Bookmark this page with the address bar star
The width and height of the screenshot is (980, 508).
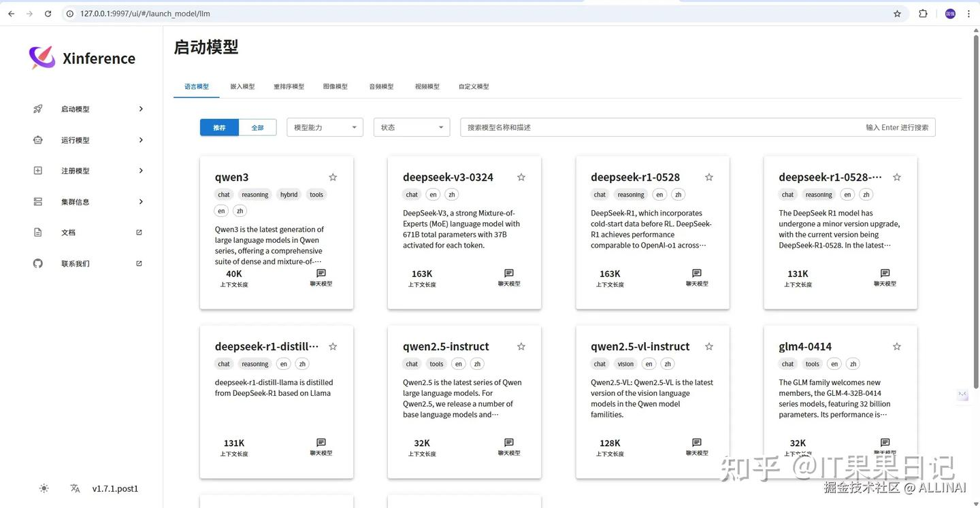897,14
